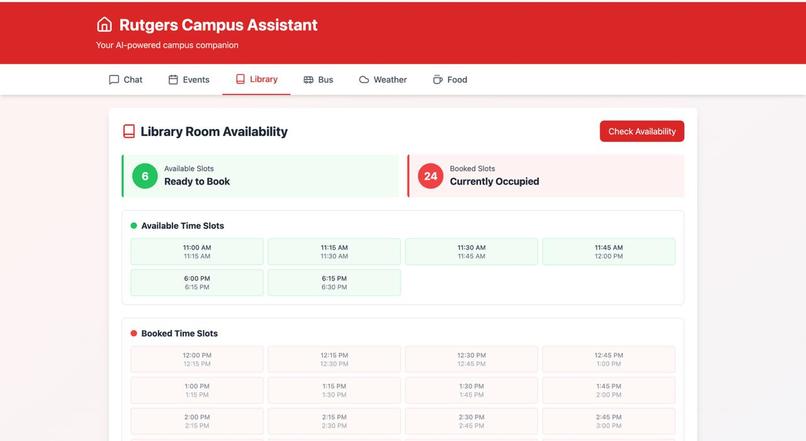
Task: Click the chat bubble icon
Action: tap(114, 80)
